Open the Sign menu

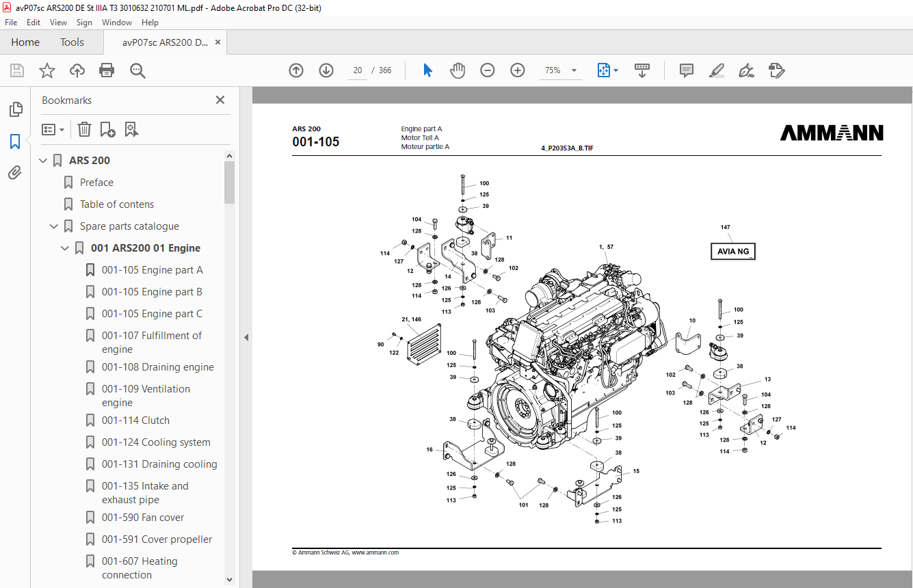tap(84, 23)
